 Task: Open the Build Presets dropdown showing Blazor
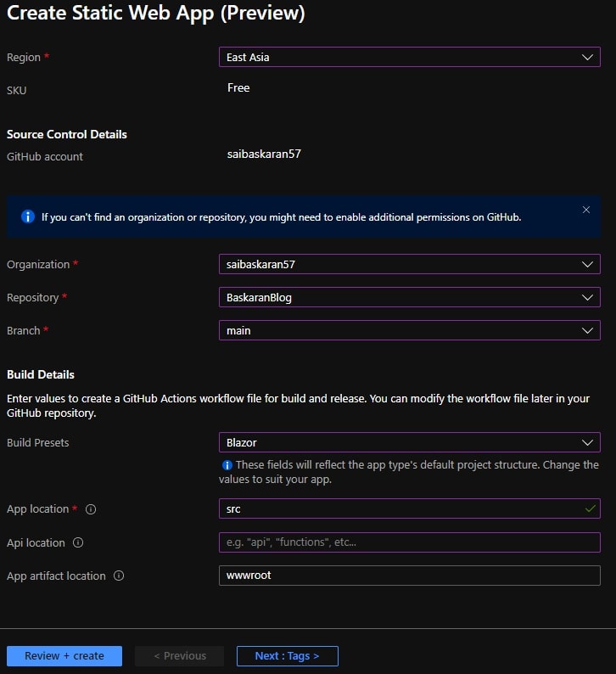pos(409,442)
